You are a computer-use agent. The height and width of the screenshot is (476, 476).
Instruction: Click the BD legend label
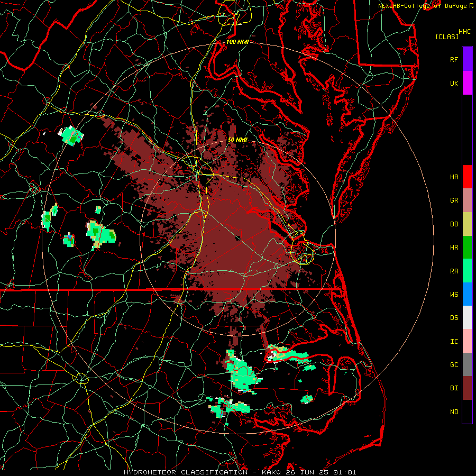tap(454, 224)
